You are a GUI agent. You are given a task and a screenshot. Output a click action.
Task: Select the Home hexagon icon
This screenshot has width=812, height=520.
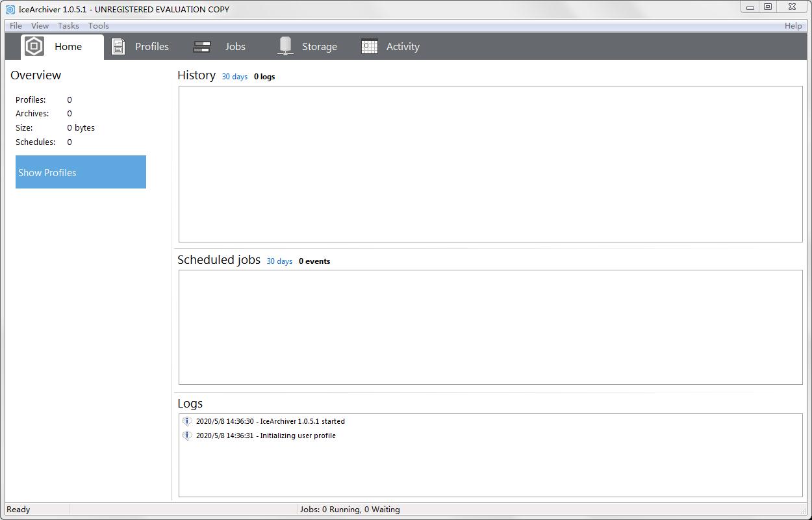tap(34, 45)
